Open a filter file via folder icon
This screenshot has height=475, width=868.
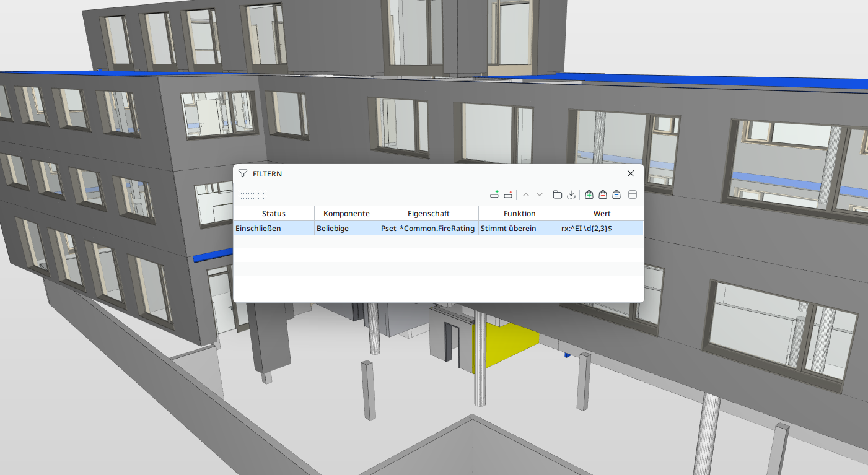pos(558,194)
